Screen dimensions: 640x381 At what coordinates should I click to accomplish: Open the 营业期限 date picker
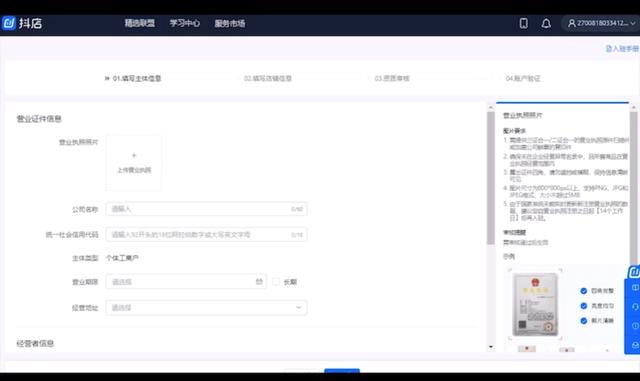(x=186, y=281)
